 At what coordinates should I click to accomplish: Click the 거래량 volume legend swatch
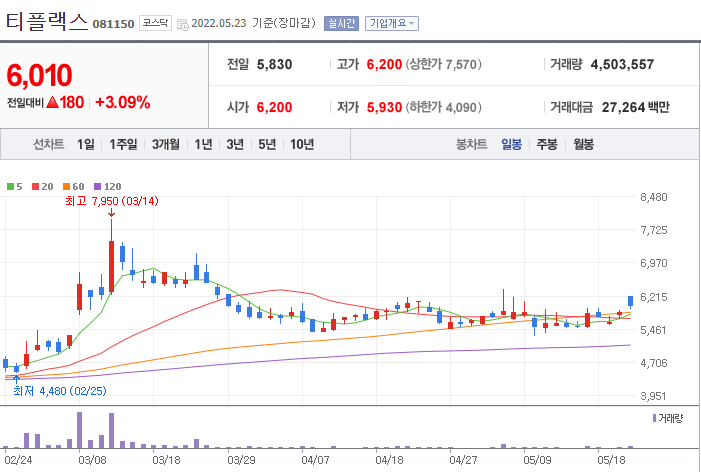(x=655, y=418)
